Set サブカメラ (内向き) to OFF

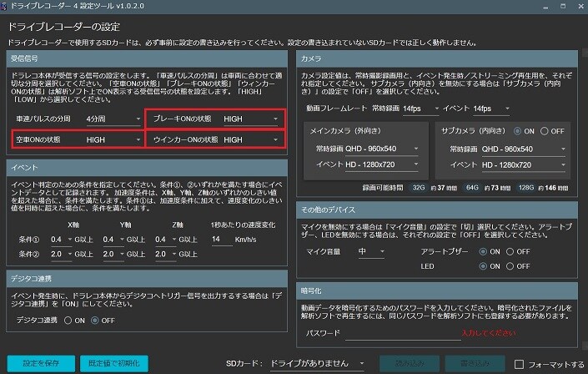544,131
